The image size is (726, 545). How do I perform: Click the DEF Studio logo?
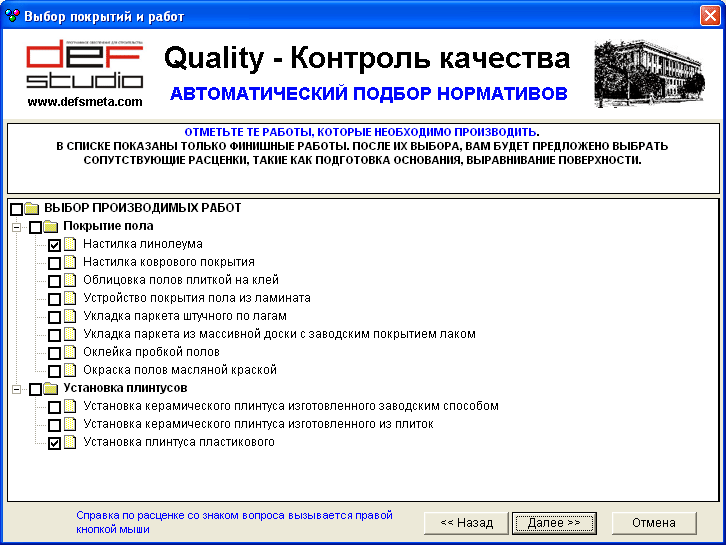(85, 68)
